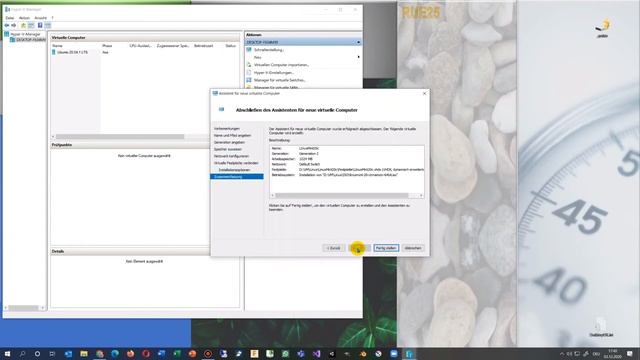Image resolution: width=640 pixels, height=360 pixels.
Task: Open the notification center icon
Action: 630,354
